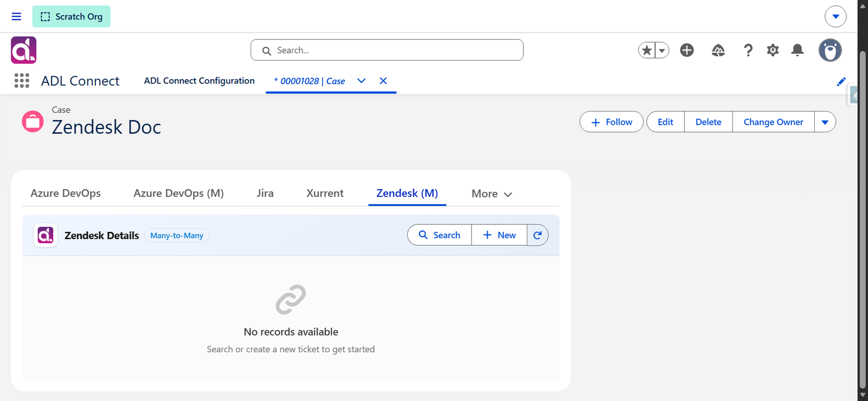Switch to the Azure DevOps tab
868x401 pixels.
point(66,193)
